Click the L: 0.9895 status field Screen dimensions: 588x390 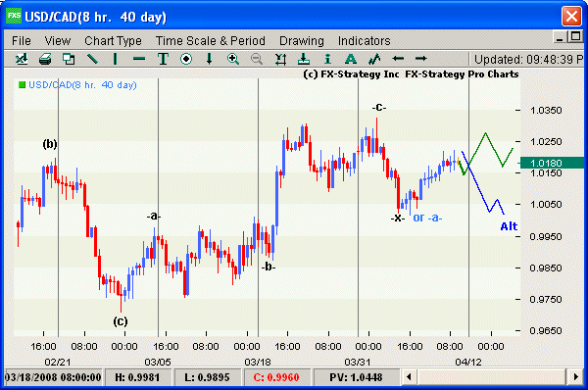(x=207, y=377)
